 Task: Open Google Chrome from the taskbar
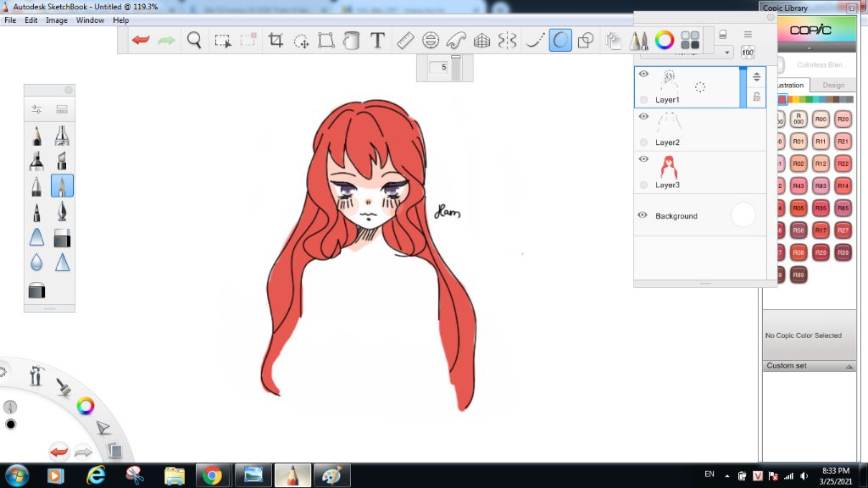[212, 475]
